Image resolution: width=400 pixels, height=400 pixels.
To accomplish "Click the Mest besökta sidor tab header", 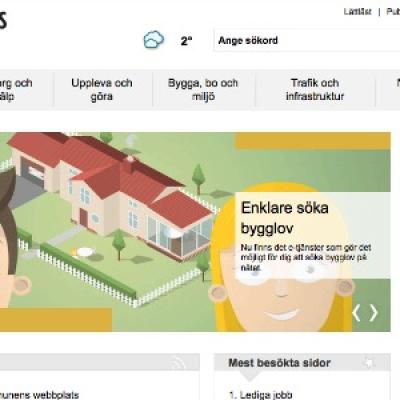I will pyautogui.click(x=279, y=363).
